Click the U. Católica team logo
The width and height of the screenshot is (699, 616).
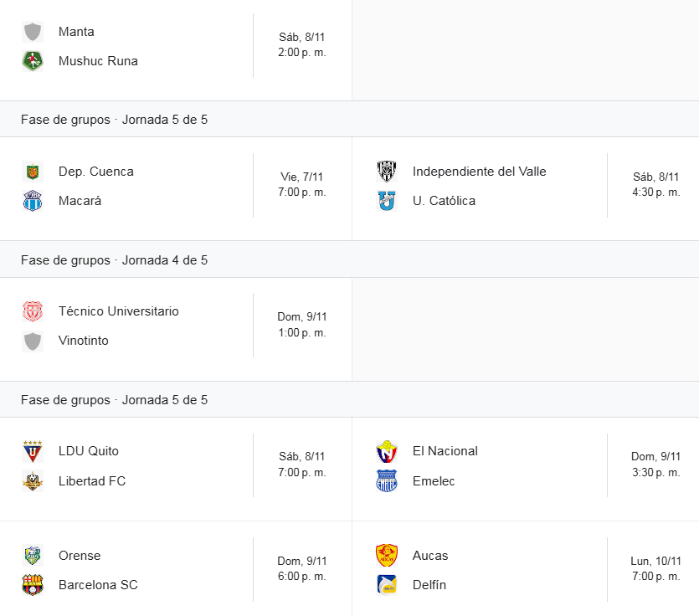tap(387, 201)
